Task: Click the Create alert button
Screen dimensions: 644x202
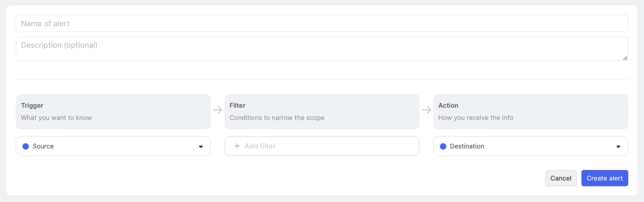Action: (605, 178)
